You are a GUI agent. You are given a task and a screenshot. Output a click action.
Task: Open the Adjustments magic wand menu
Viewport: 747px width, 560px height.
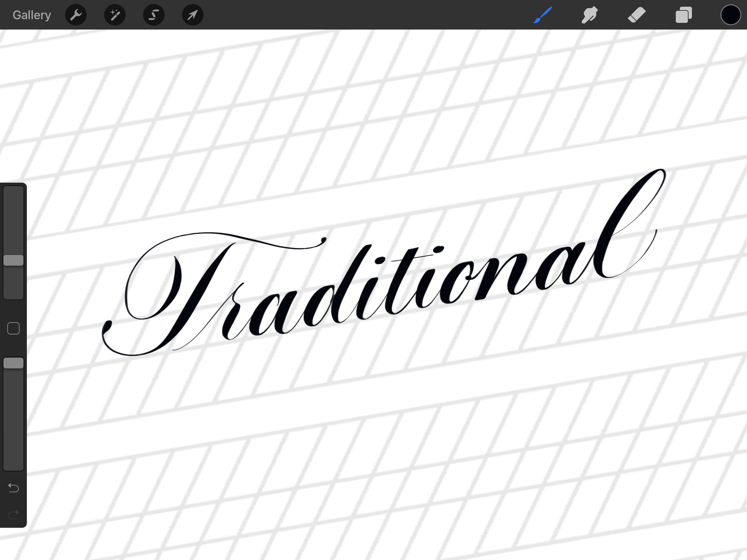[x=115, y=15]
